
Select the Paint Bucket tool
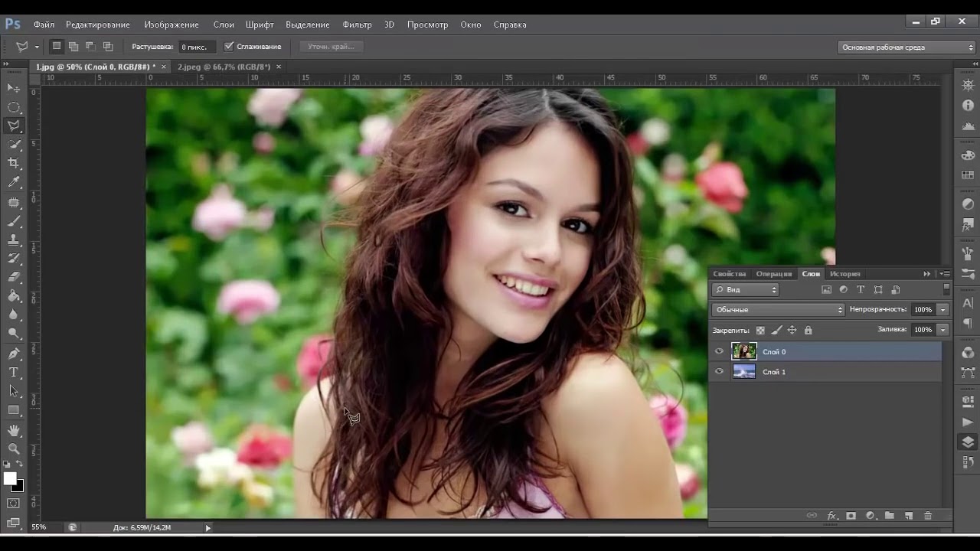point(14,296)
